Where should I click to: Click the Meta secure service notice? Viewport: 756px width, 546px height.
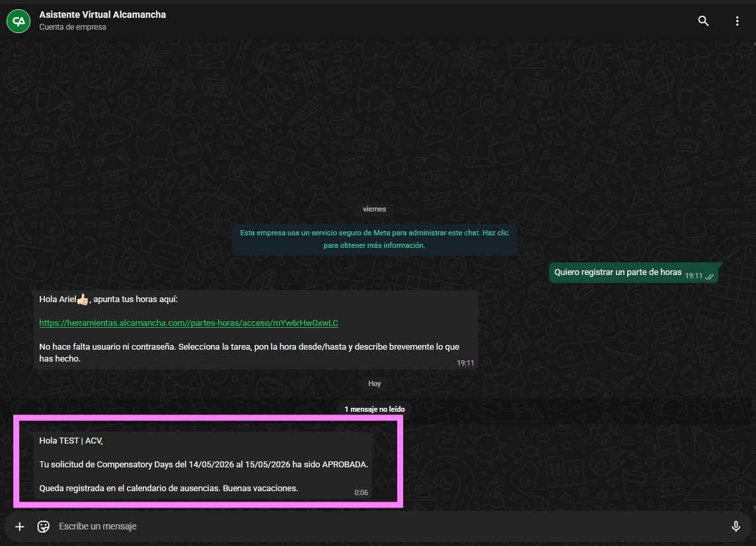(x=374, y=239)
